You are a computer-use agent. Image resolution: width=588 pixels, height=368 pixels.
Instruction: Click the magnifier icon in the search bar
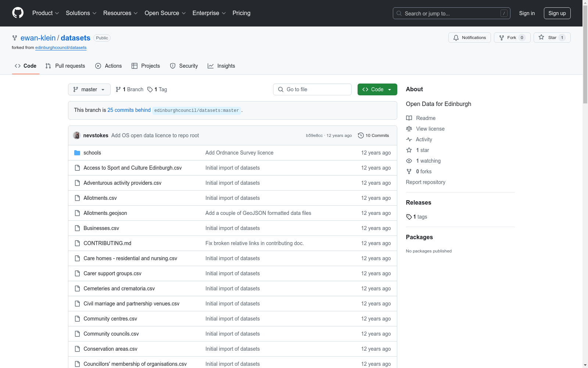(x=399, y=13)
